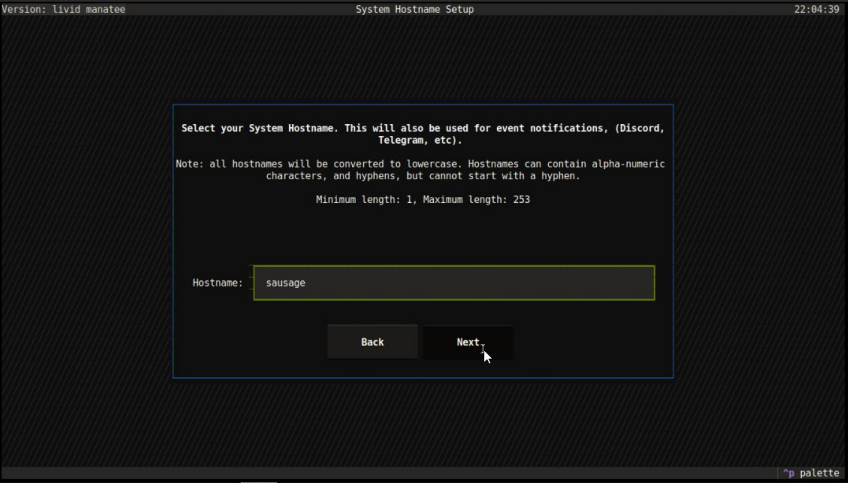Open the command palette in footer
This screenshot has width=848, height=483.
click(819, 473)
